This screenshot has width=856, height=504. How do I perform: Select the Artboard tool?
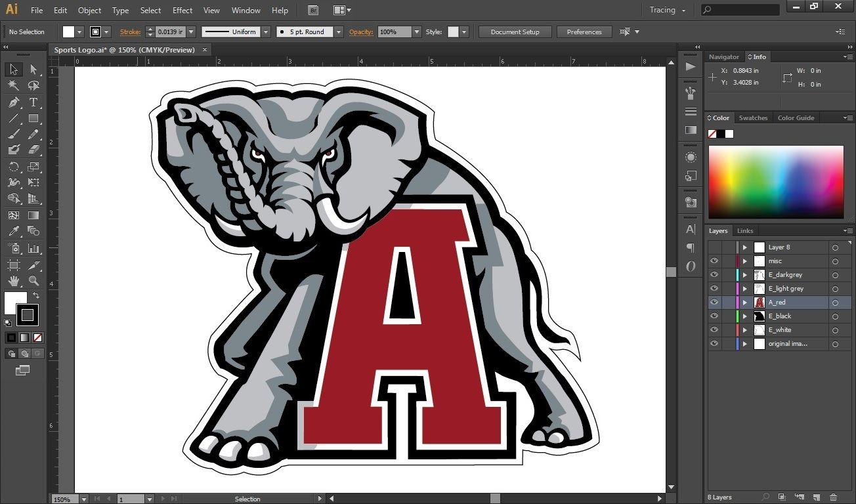[13, 265]
